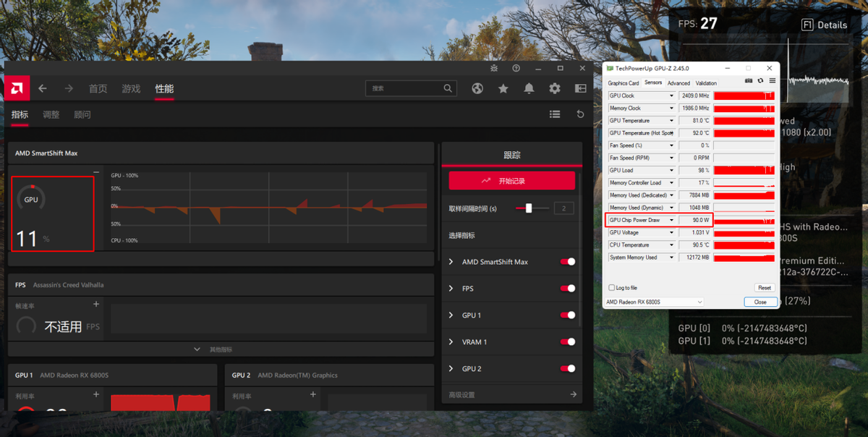Click Close button in GPU-Z

[760, 302]
